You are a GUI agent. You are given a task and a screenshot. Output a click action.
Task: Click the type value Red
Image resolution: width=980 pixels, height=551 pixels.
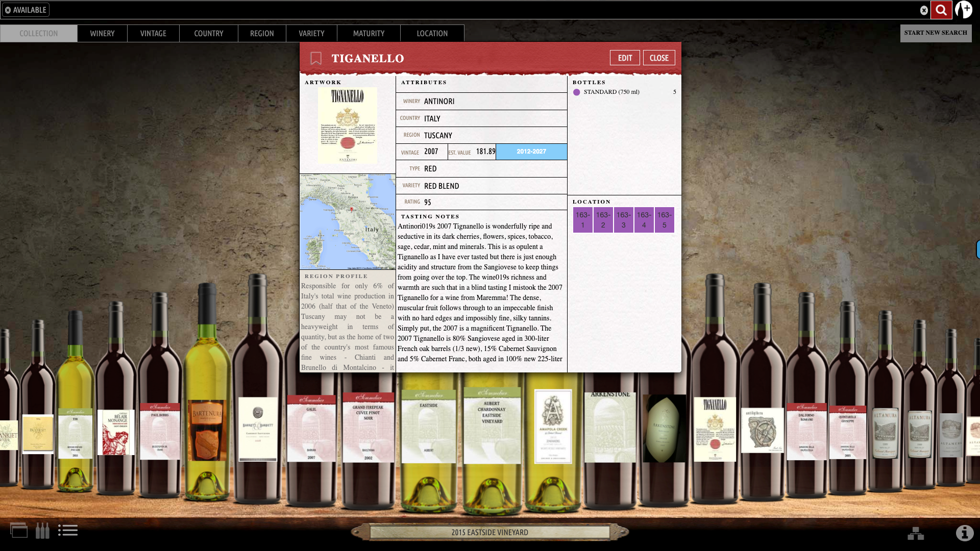point(430,169)
